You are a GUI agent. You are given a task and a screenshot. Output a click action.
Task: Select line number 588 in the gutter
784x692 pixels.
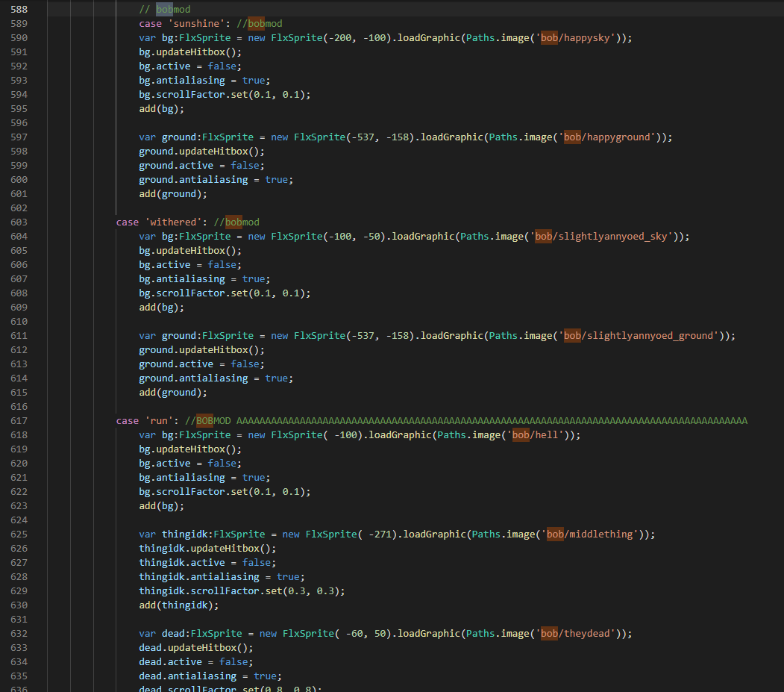click(x=19, y=9)
